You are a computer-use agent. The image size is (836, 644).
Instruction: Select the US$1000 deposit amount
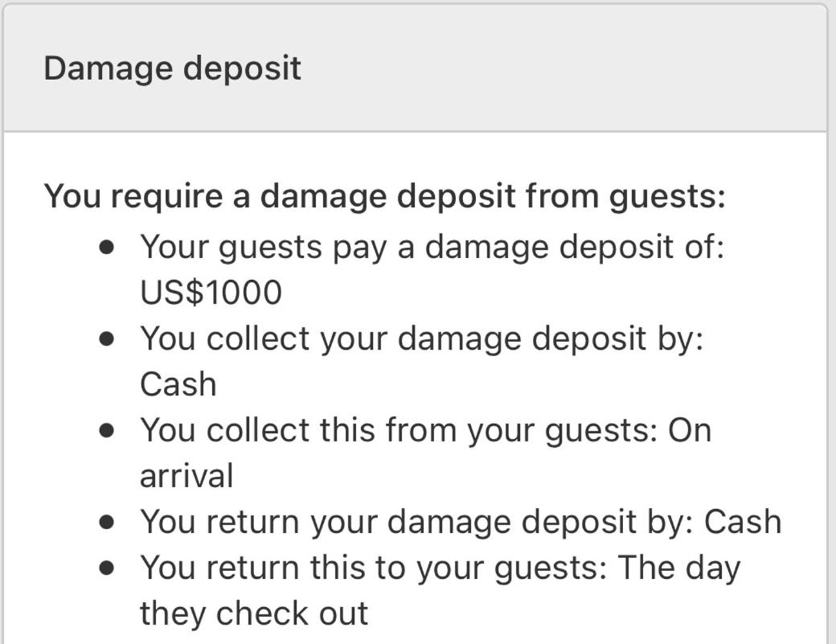tap(211, 293)
